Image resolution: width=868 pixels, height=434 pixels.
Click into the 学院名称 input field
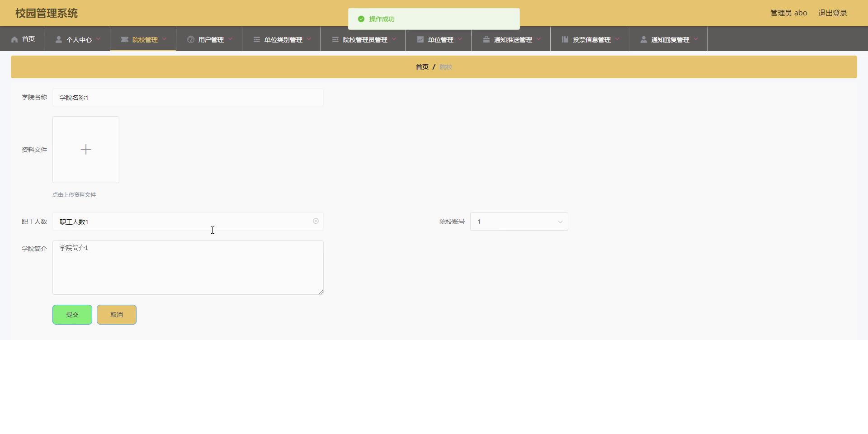(188, 98)
